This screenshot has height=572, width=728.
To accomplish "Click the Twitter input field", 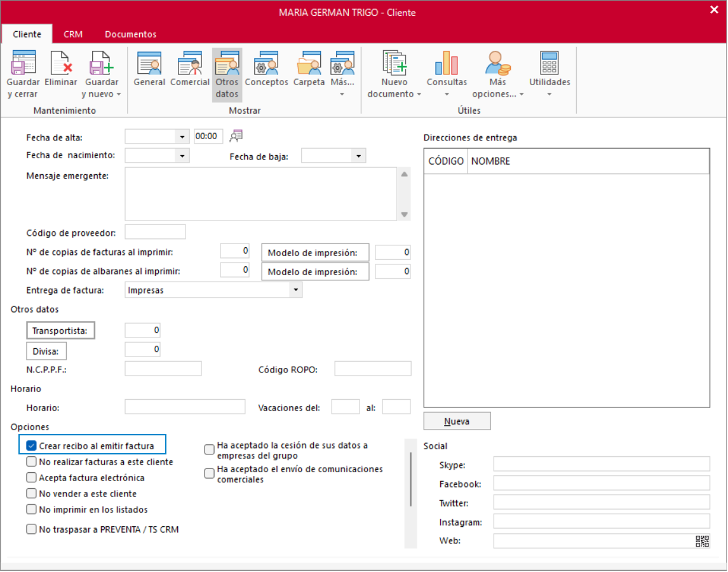I will [x=601, y=502].
